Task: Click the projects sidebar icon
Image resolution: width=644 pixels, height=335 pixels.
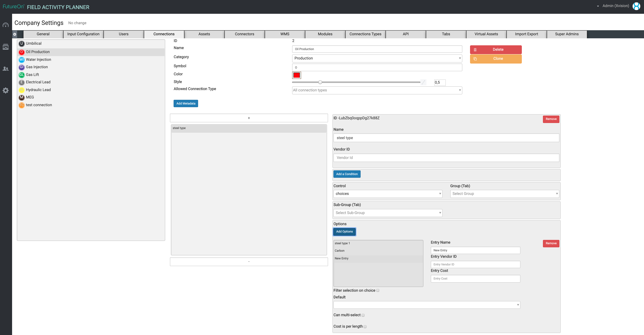Action: tap(6, 47)
